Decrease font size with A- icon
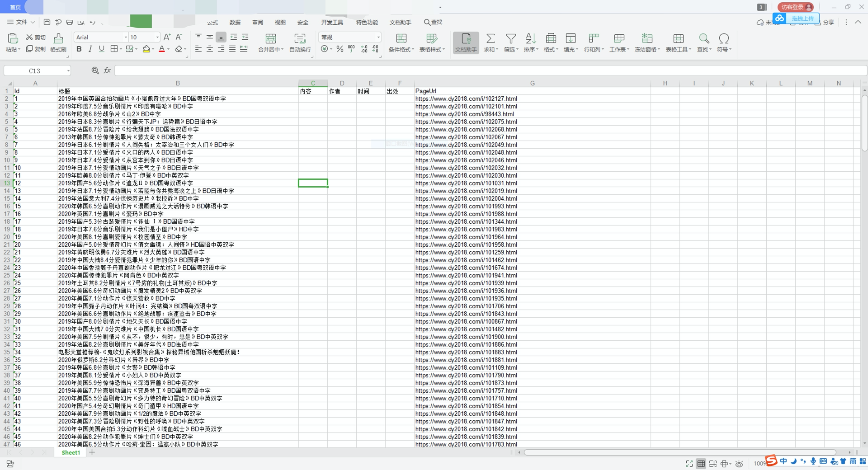Image resolution: width=868 pixels, height=470 pixels. (x=179, y=37)
